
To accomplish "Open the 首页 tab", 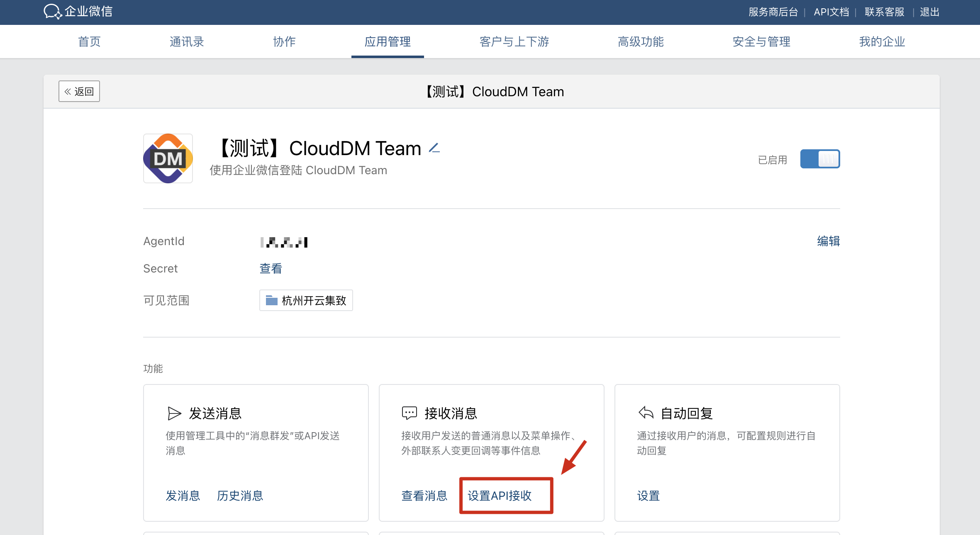I will pos(89,41).
